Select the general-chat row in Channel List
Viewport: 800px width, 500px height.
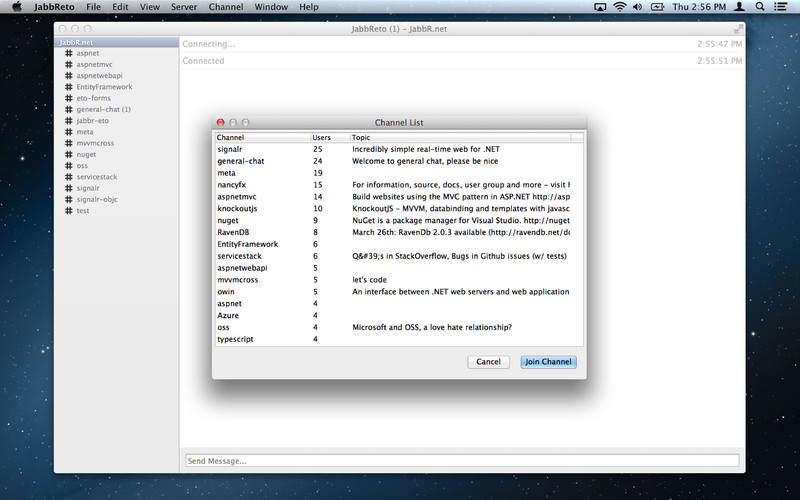(x=399, y=161)
